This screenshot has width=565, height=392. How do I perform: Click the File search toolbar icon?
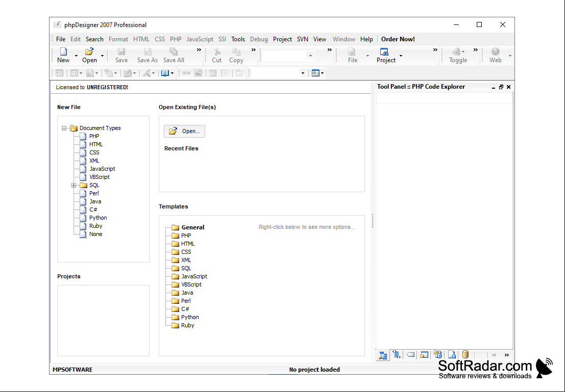pyautogui.click(x=352, y=52)
